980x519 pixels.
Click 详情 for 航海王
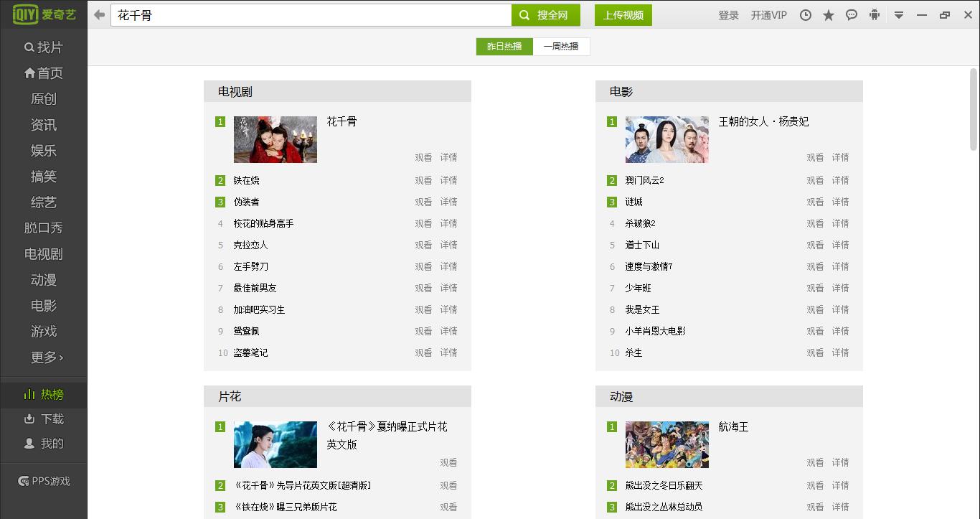(840, 462)
